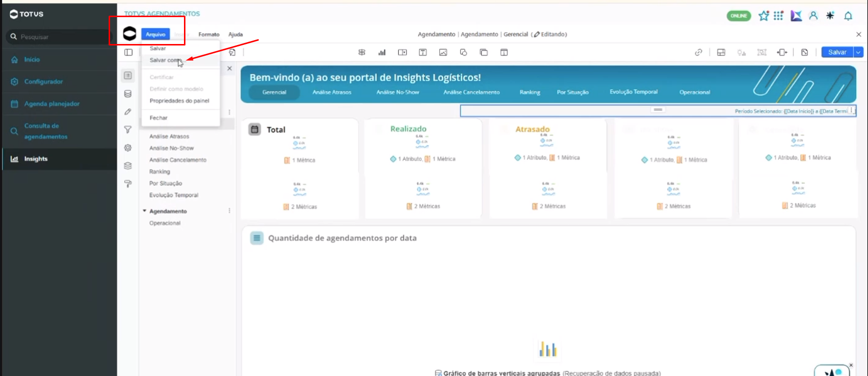The height and width of the screenshot is (376, 868).
Task: Select 'Propriedades do painel' menu entry
Action: [181, 101]
